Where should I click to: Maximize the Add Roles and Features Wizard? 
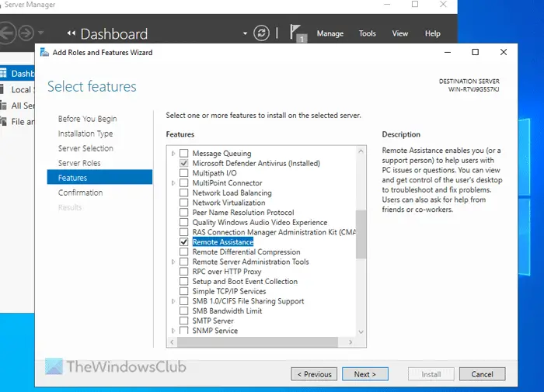click(476, 52)
